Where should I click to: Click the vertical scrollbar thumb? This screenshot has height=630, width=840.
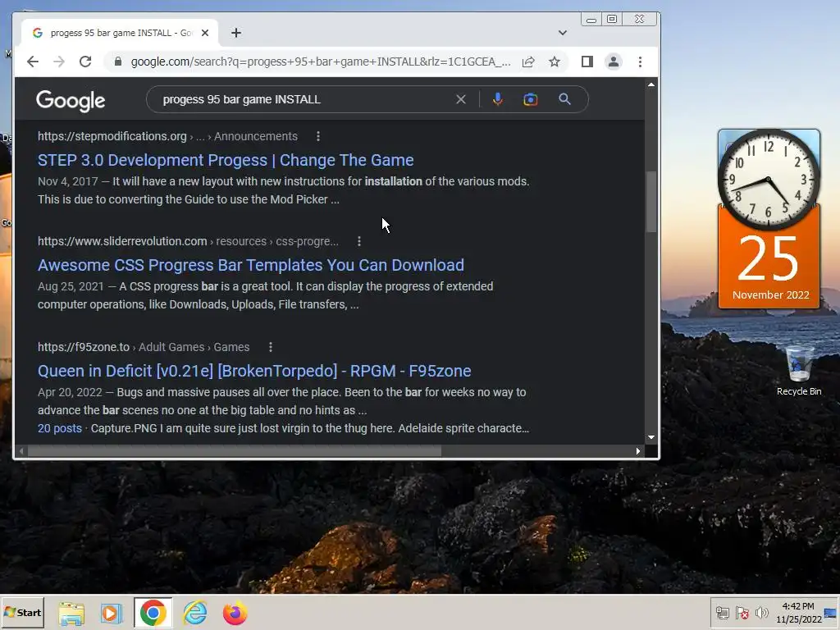pos(651,202)
